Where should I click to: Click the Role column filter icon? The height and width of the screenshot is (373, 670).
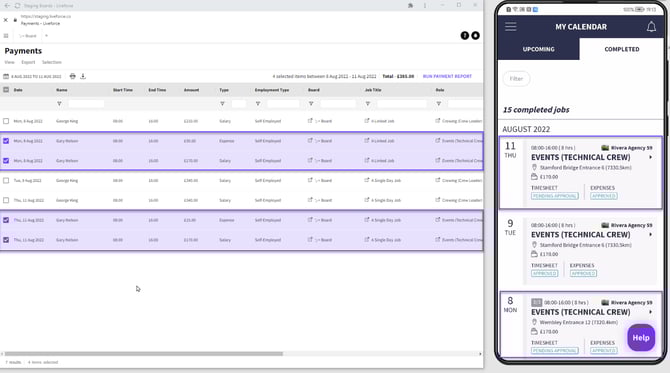point(438,104)
